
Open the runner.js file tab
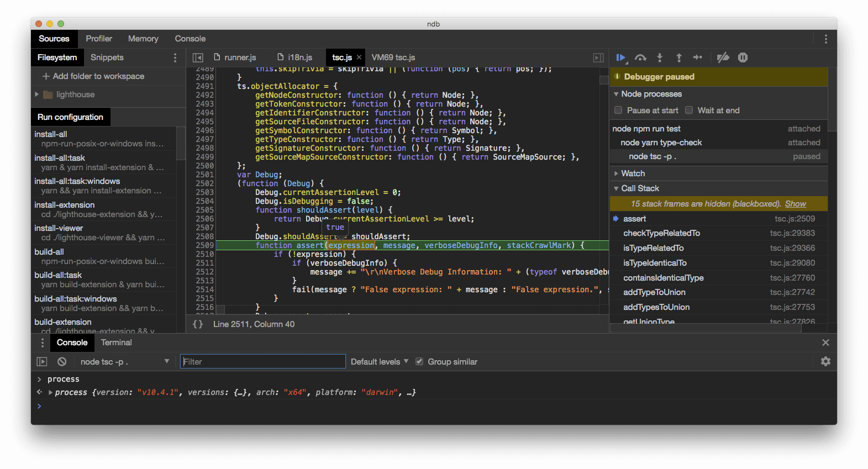240,57
